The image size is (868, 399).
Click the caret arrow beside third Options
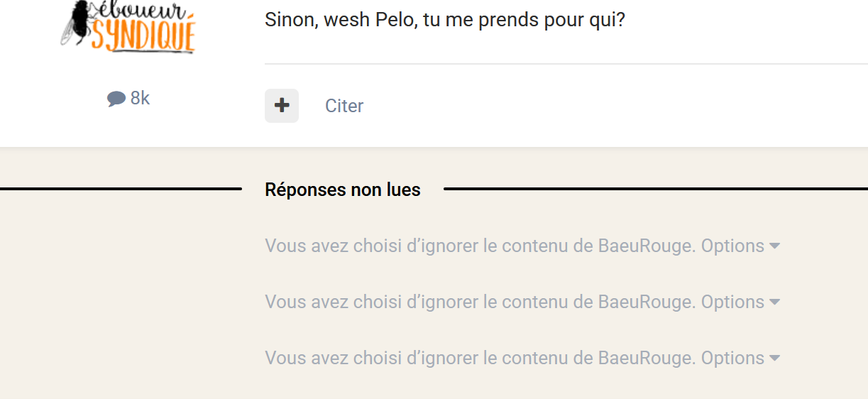point(774,358)
